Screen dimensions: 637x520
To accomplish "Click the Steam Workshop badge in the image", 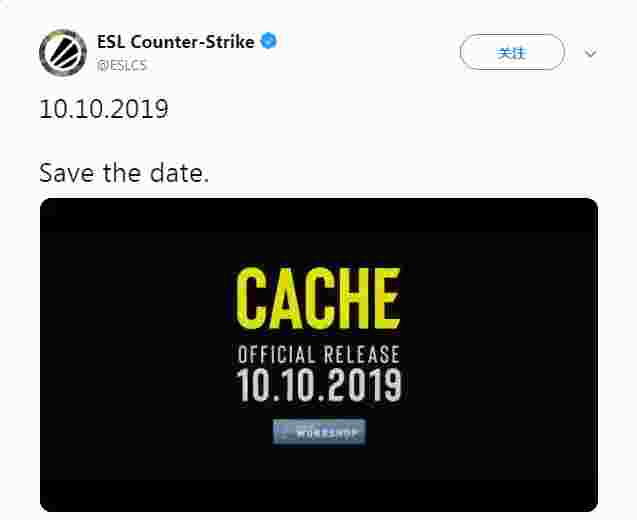I will 319,432.
